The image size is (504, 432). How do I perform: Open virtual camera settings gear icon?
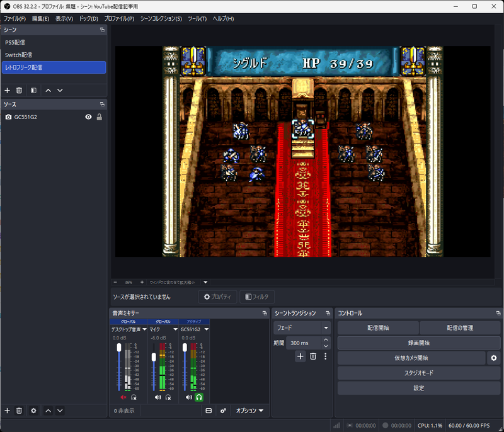[494, 358]
